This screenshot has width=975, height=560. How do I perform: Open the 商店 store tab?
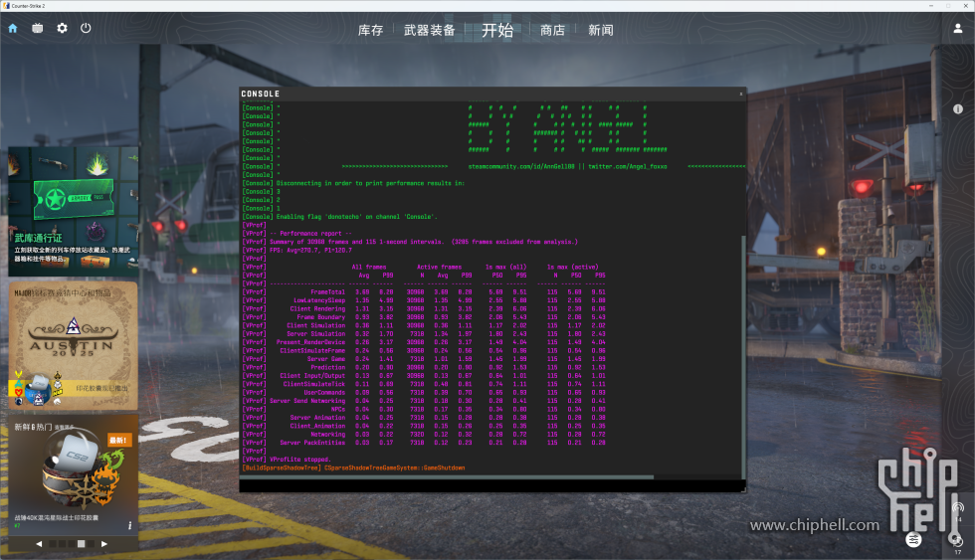[x=552, y=30]
